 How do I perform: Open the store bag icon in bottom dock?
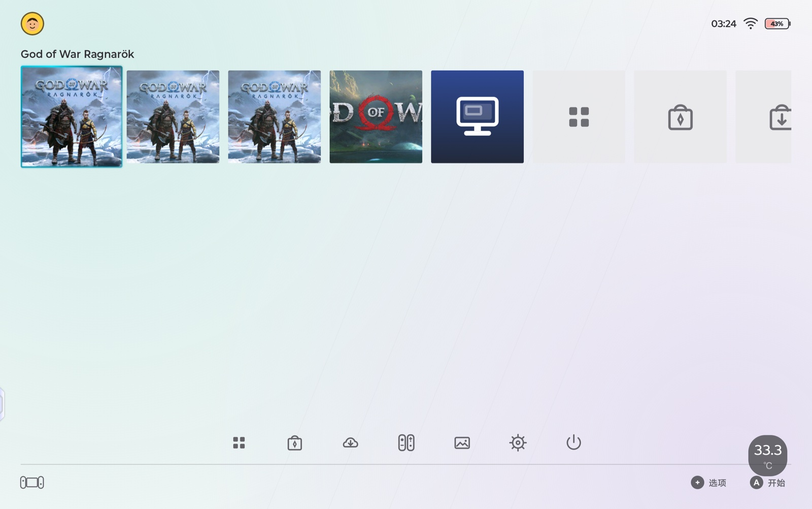[295, 442]
